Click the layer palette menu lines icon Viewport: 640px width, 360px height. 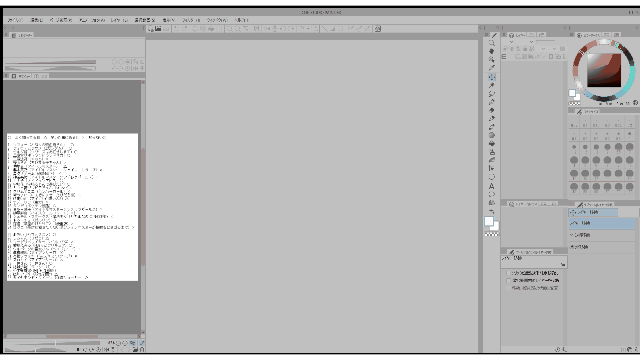point(504,57)
